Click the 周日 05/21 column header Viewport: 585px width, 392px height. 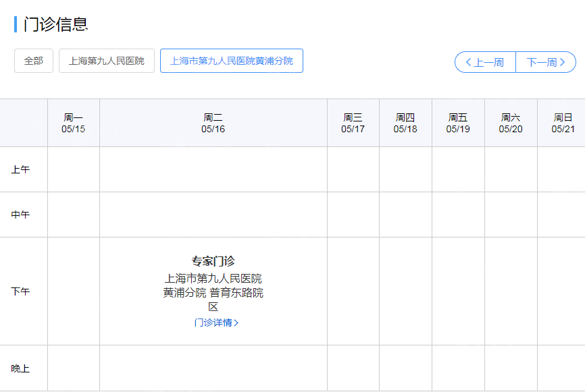[563, 123]
